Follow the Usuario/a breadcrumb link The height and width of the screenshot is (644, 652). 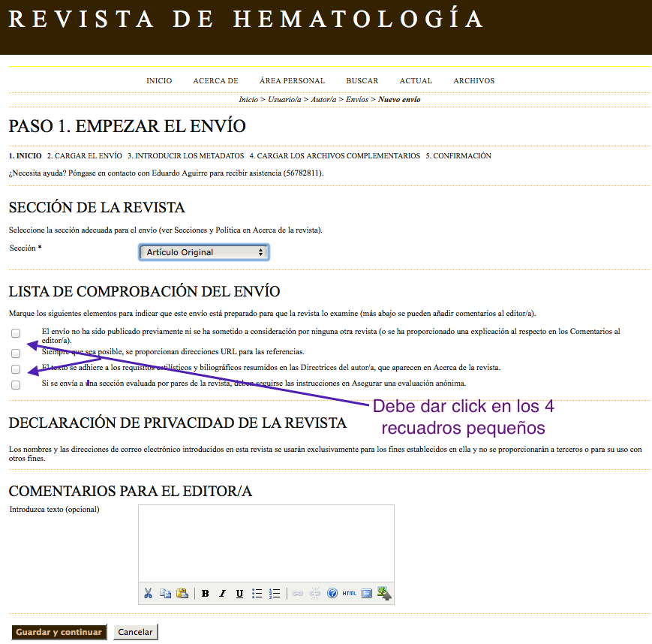(284, 99)
